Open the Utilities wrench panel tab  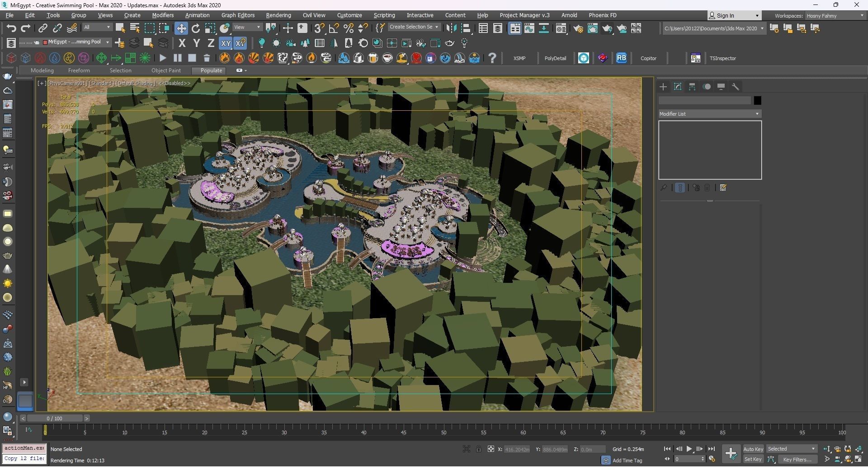(736, 87)
